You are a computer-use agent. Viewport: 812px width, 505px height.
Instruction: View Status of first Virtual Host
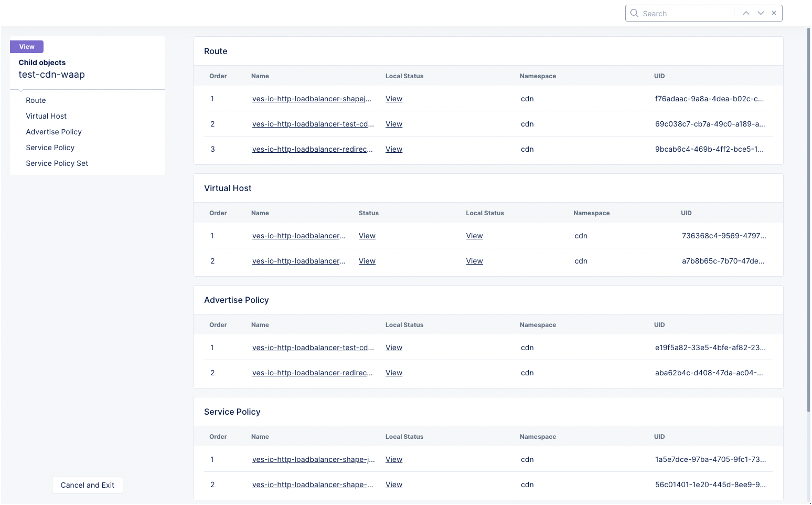[367, 236]
